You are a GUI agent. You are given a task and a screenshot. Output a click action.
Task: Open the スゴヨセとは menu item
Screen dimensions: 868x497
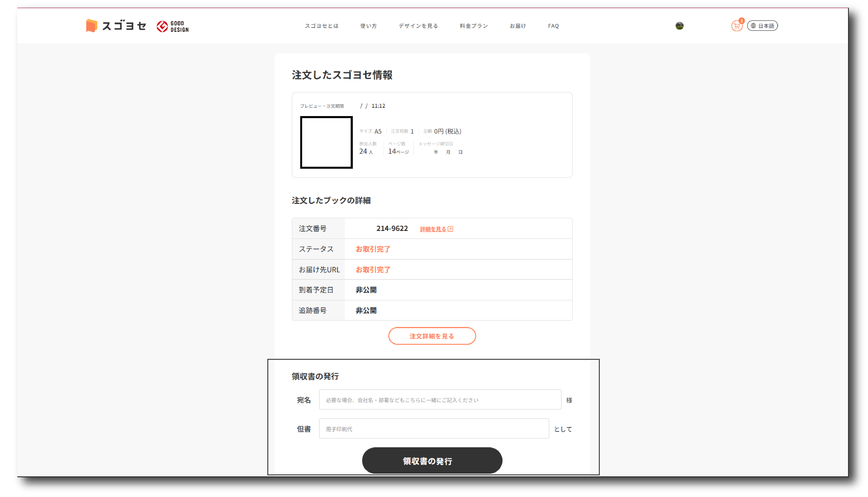(321, 26)
